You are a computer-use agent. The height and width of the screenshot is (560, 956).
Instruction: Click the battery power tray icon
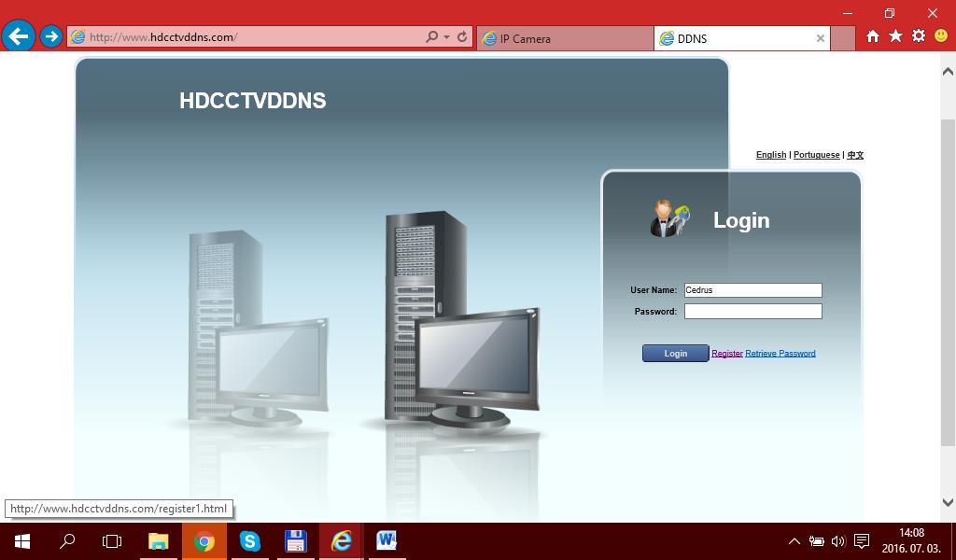click(816, 541)
